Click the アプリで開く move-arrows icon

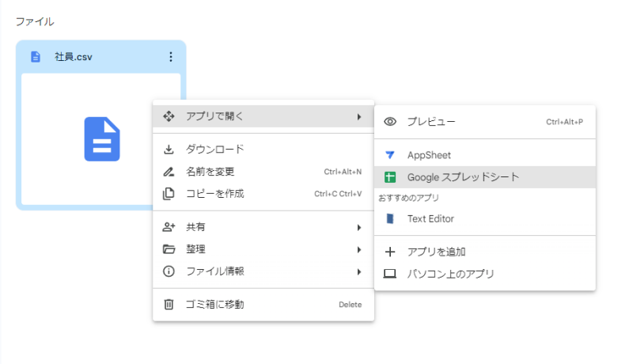pos(169,116)
